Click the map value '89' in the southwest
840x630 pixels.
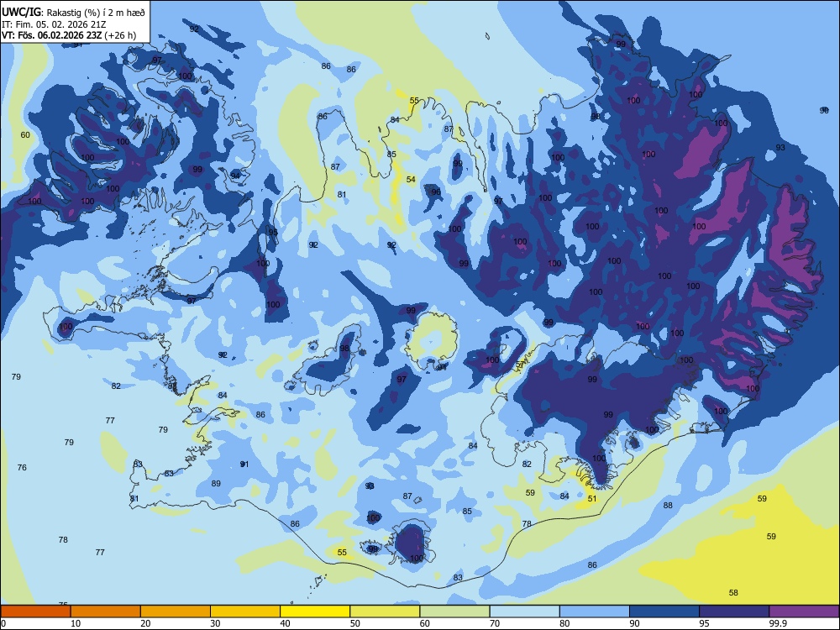pyautogui.click(x=216, y=483)
